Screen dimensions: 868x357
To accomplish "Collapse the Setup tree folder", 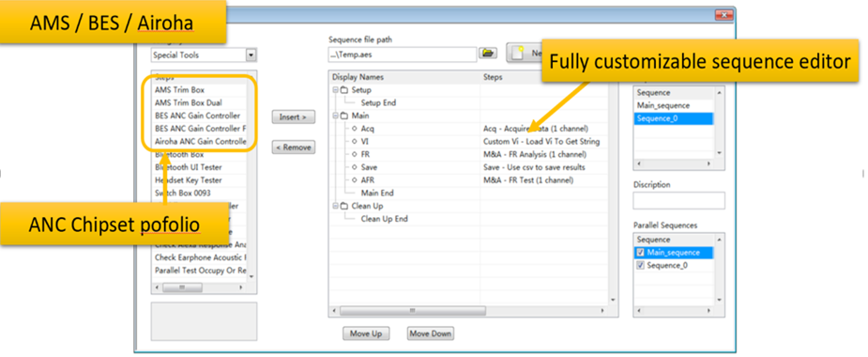I will coord(335,90).
